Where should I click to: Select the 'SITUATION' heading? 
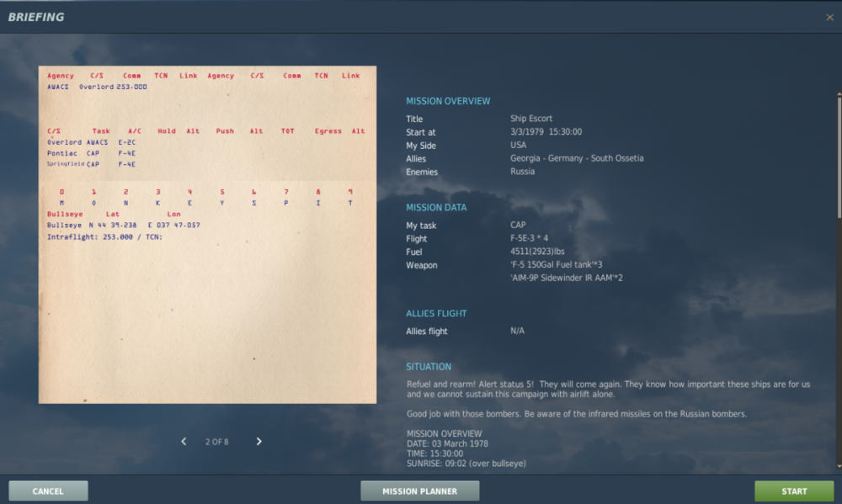click(x=429, y=367)
